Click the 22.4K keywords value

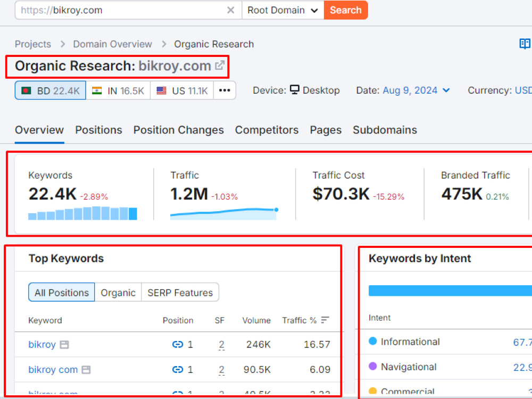[x=53, y=194]
